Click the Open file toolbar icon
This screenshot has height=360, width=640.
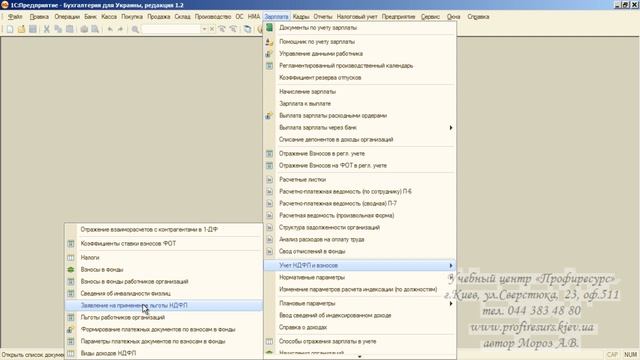(x=21, y=29)
